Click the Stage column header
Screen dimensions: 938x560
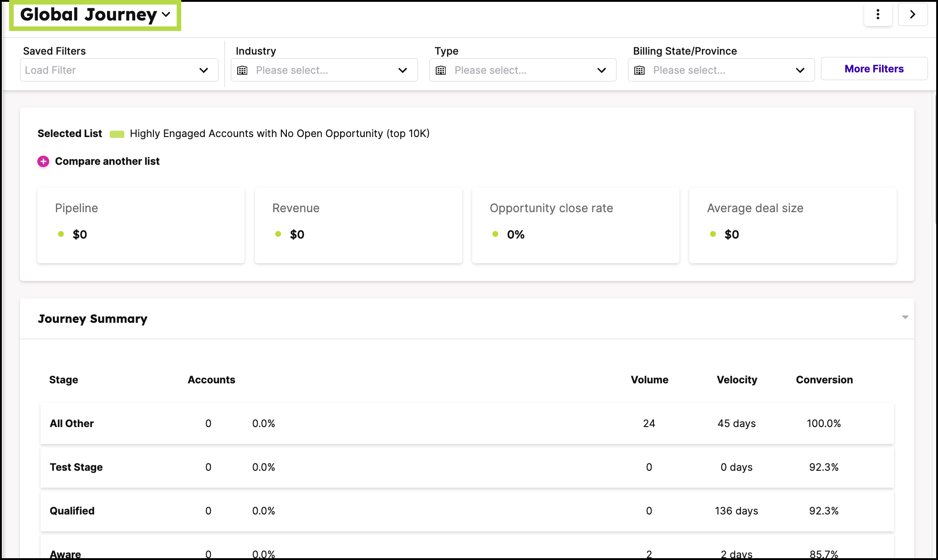[64, 380]
